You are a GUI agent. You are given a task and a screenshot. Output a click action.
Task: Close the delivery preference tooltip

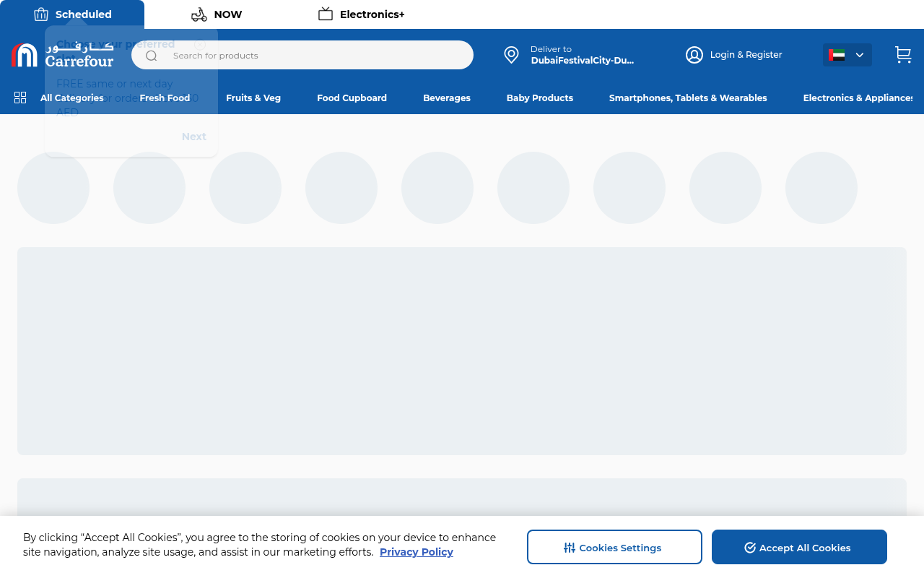pos(200,44)
